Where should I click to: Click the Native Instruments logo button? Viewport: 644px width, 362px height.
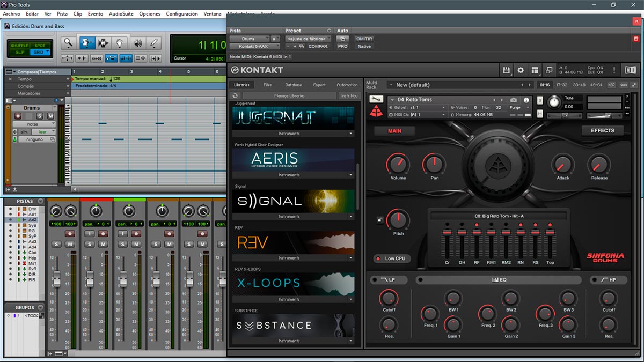(630, 70)
